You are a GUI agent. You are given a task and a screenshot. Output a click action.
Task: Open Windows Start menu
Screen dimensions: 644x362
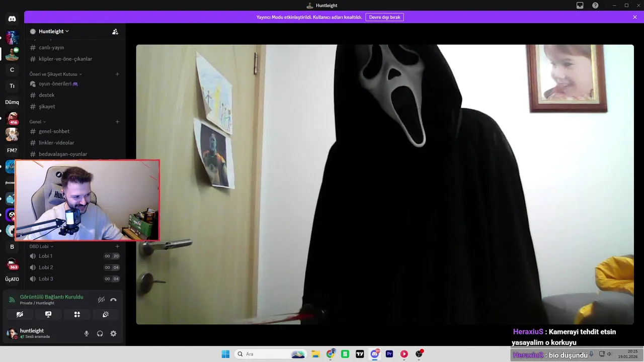pyautogui.click(x=225, y=354)
